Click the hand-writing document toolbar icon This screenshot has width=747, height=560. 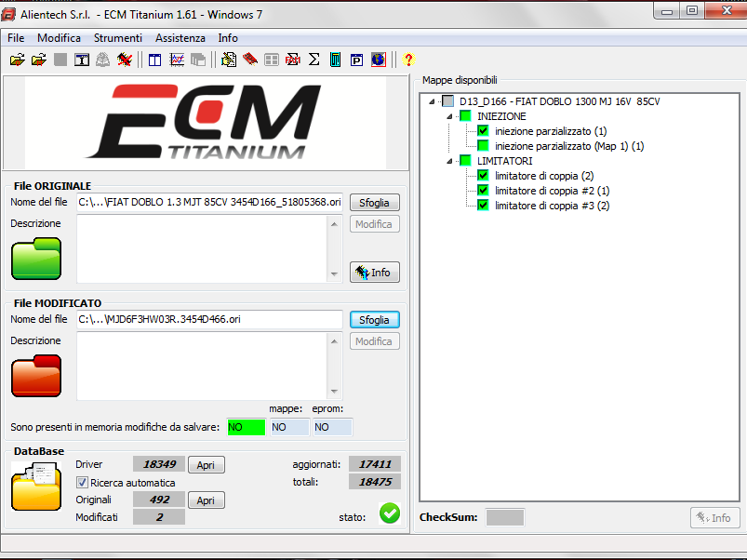click(x=229, y=60)
